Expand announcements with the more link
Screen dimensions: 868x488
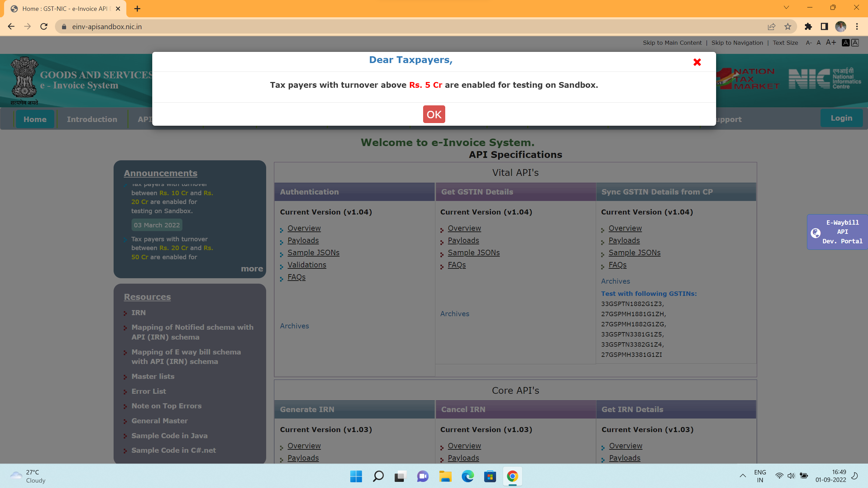pyautogui.click(x=252, y=269)
